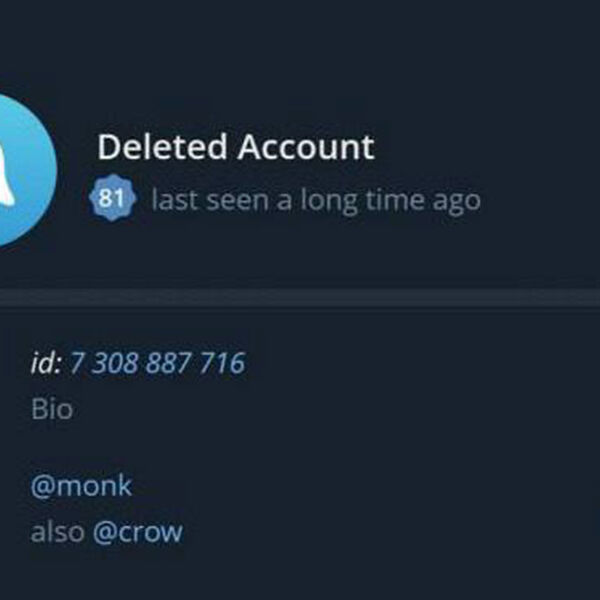Select the 887 digits of the id

point(169,363)
